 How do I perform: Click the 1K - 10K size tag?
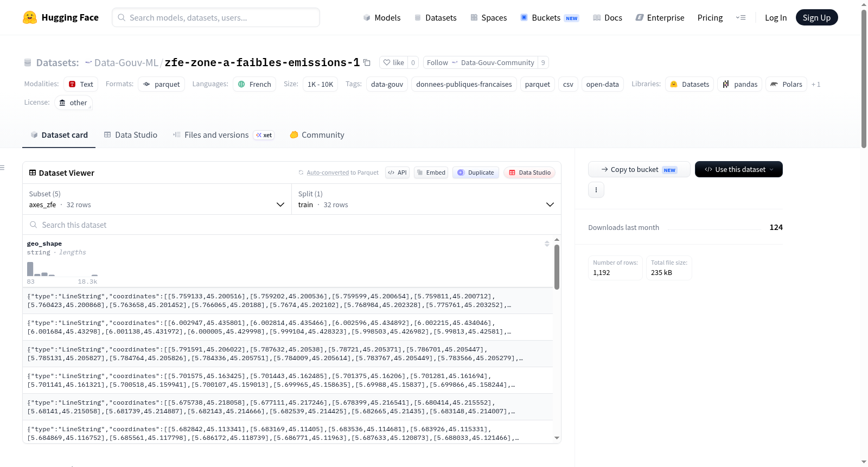pos(320,84)
